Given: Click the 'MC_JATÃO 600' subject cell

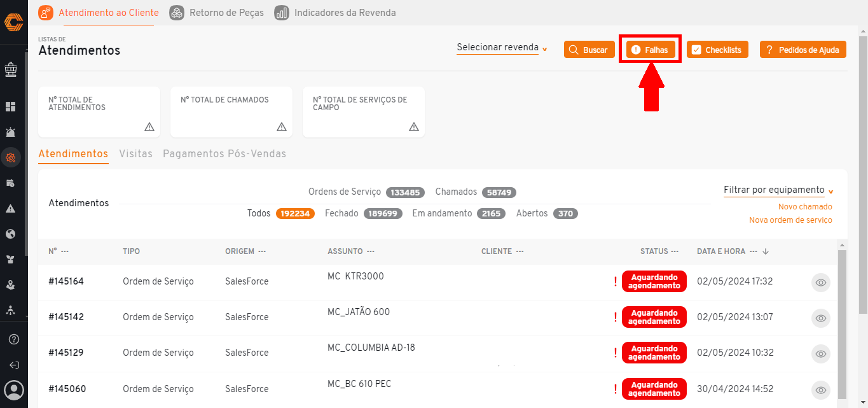Looking at the screenshot, I should [359, 312].
